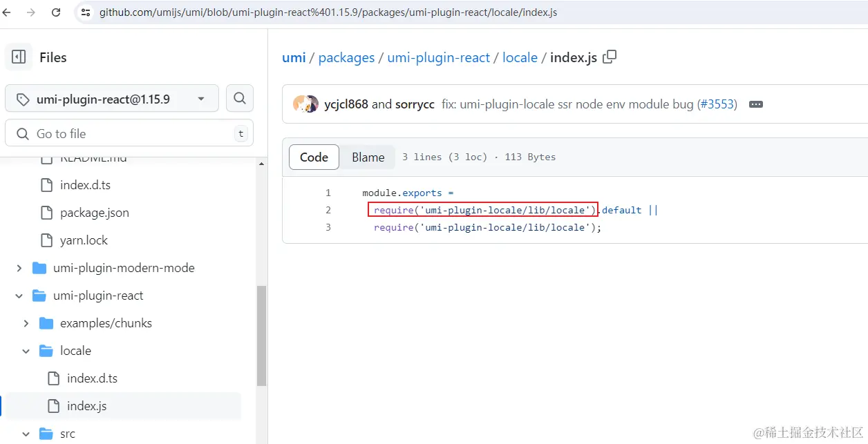Go back using browser back arrow

pyautogui.click(x=8, y=12)
